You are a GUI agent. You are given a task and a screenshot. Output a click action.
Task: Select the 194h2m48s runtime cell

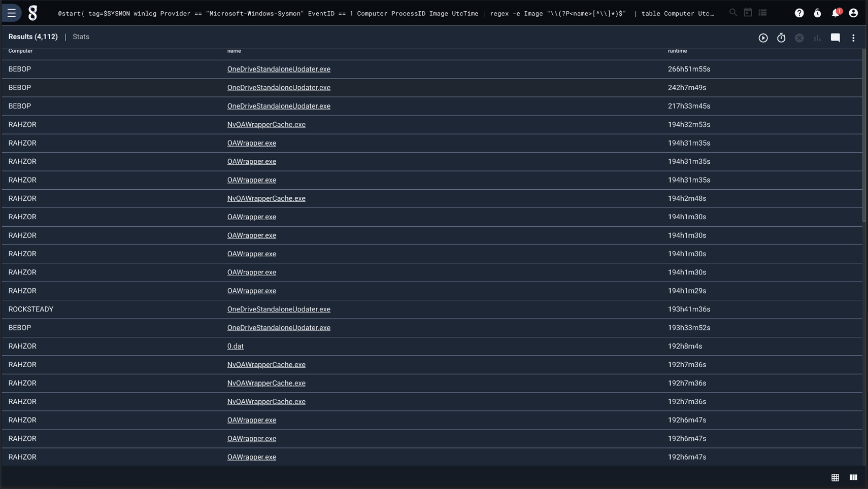687,198
